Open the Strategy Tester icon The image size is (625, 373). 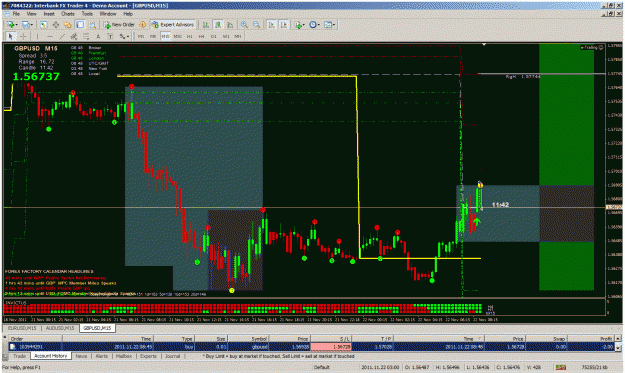click(x=92, y=25)
